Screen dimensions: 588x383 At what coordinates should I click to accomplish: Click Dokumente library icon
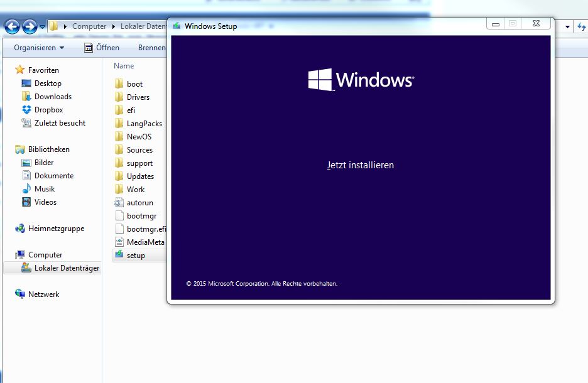pyautogui.click(x=26, y=175)
